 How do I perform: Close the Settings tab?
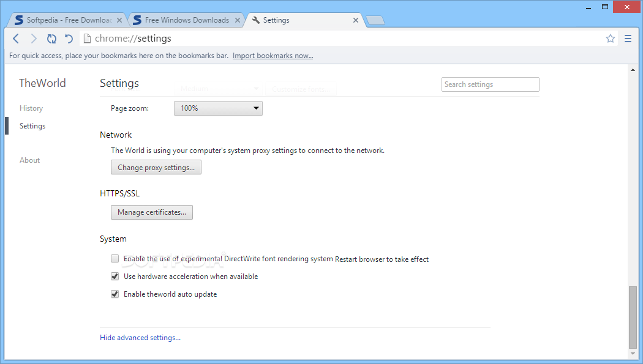click(356, 20)
